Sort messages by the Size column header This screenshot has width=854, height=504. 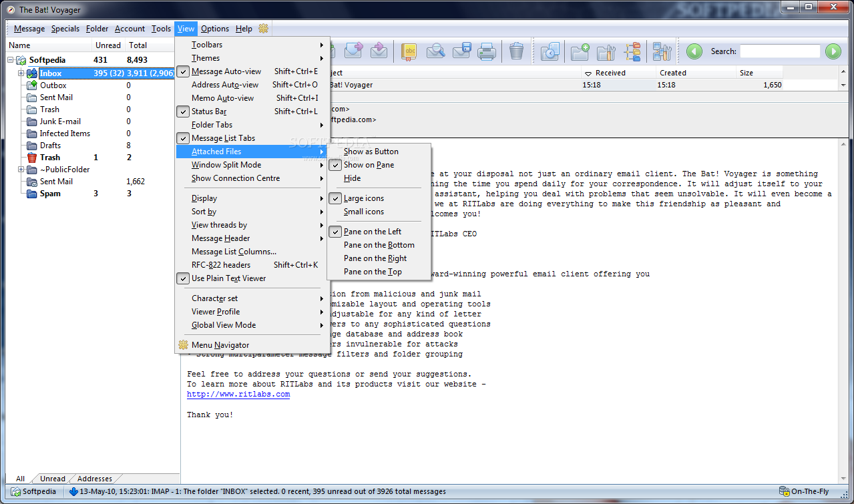[x=760, y=73]
